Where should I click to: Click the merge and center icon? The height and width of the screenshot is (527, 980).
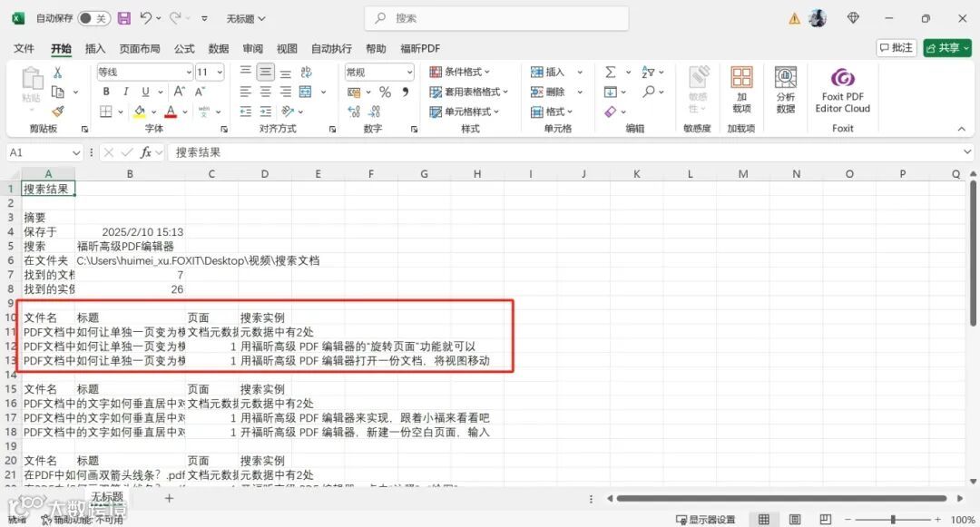point(306,92)
